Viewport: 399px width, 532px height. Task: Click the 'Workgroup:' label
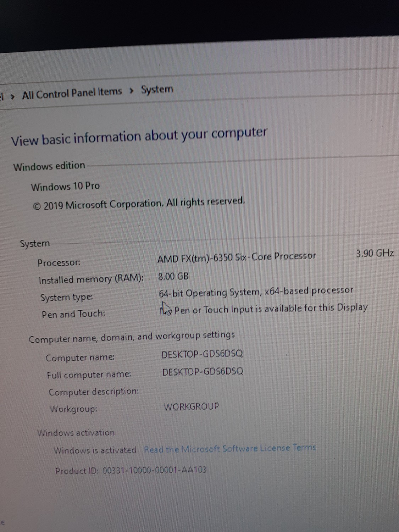pos(73,409)
